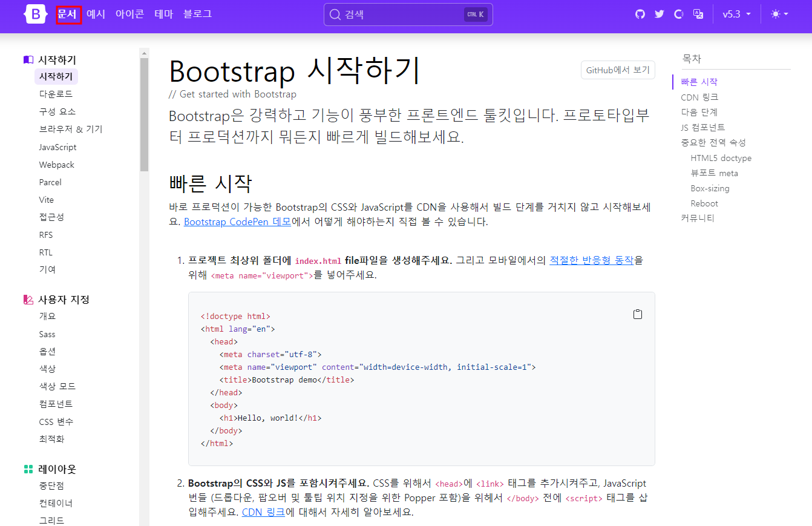Open CSS 변수 in the sidebar

[56, 422]
